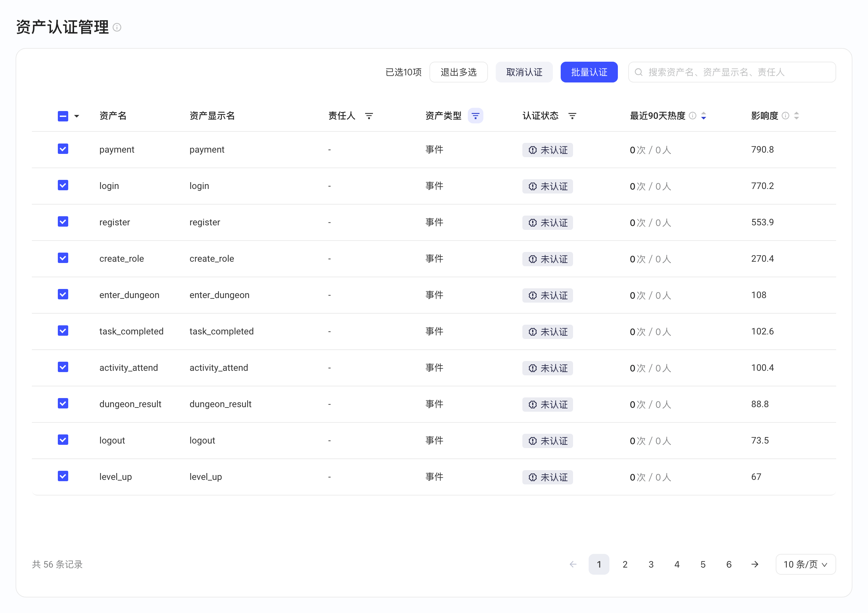The height and width of the screenshot is (613, 868).
Task: Click the 退出多选 button
Action: click(x=459, y=72)
